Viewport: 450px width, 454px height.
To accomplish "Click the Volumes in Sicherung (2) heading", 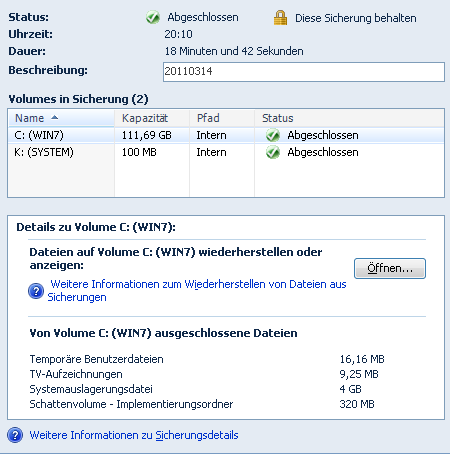I will click(78, 99).
